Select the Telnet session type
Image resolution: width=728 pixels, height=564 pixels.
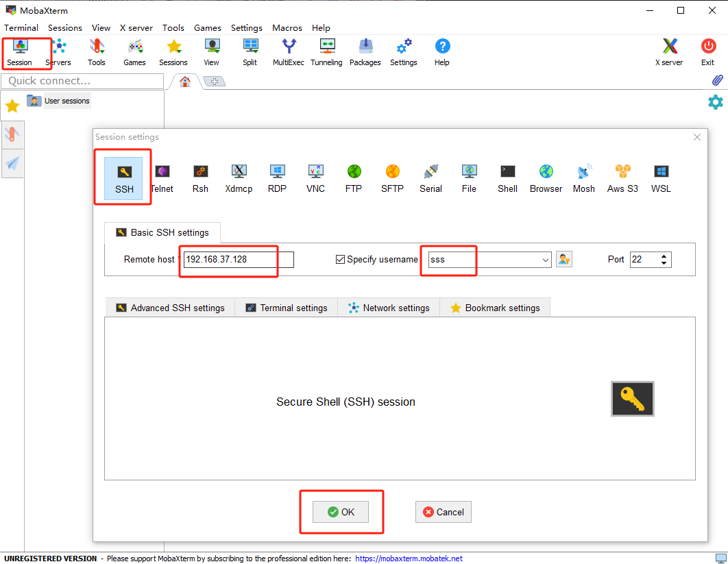click(x=162, y=178)
